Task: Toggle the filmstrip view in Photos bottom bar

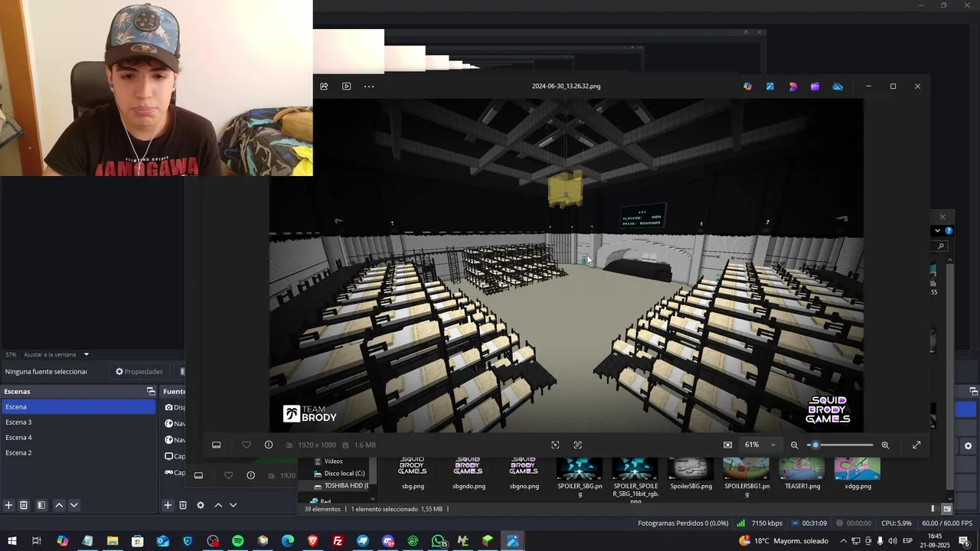Action: click(x=217, y=445)
